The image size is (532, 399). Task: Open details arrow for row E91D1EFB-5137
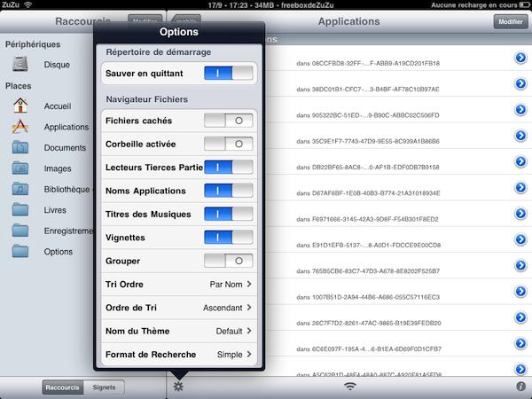520,239
